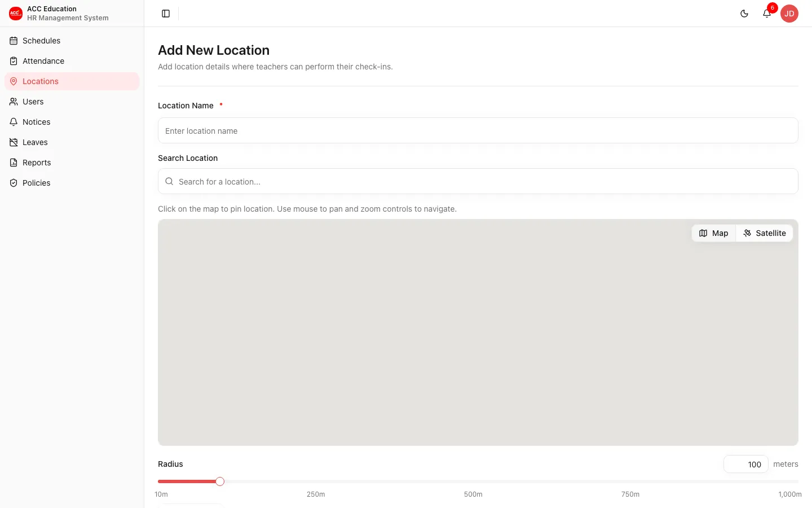Click the 10m slider label
Image resolution: width=812 pixels, height=508 pixels.
click(161, 494)
